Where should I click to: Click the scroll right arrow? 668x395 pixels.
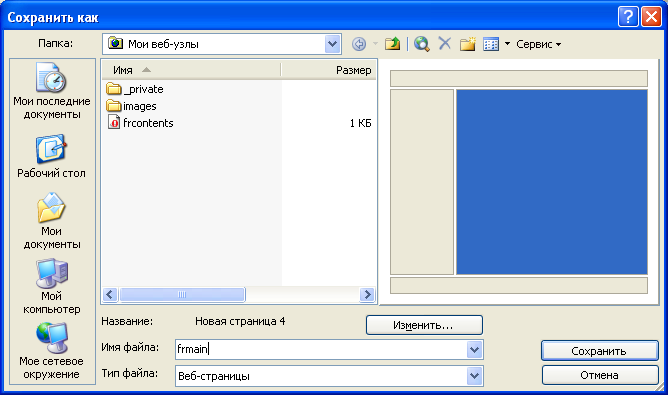(x=367, y=294)
